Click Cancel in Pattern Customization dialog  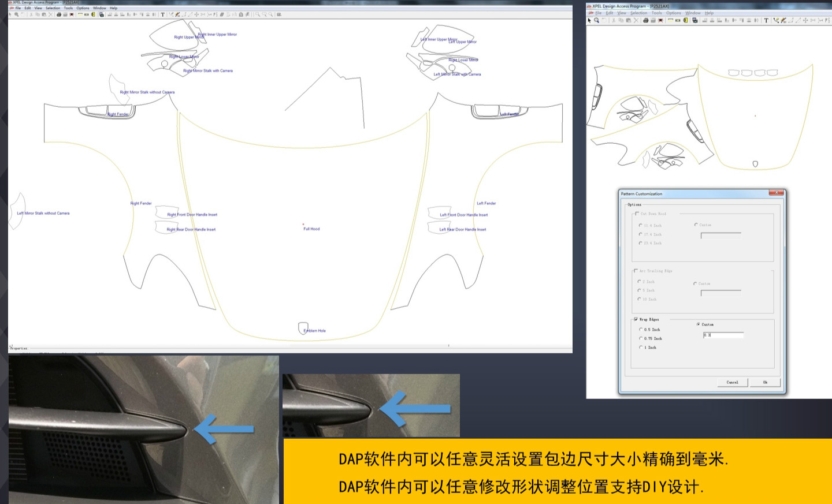tap(732, 382)
